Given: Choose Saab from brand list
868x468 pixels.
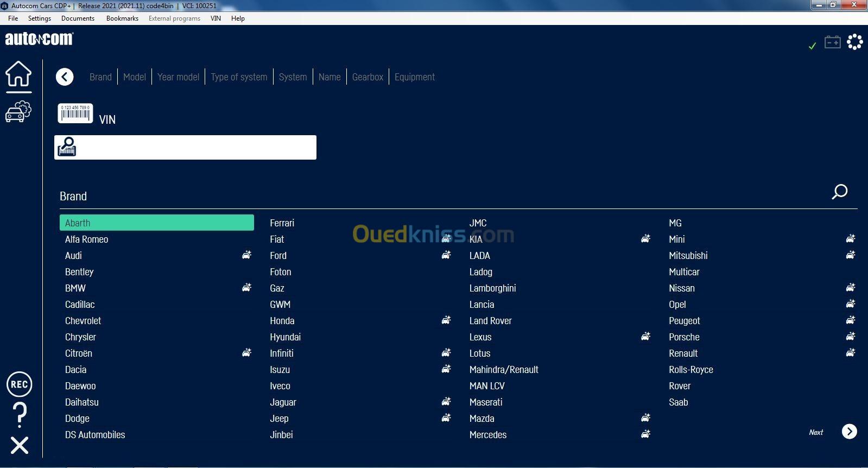Looking at the screenshot, I should 679,402.
